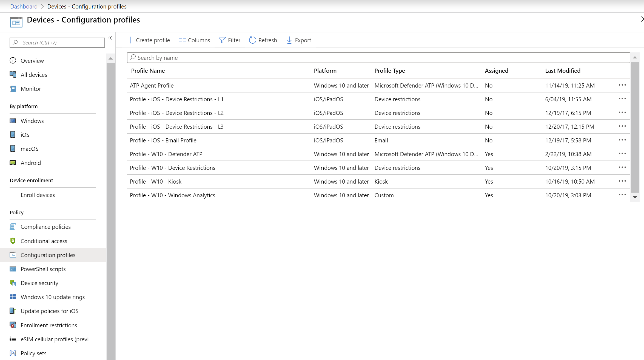The image size is (644, 360).
Task: Open more options for W10 Defender ATP
Action: 622,154
